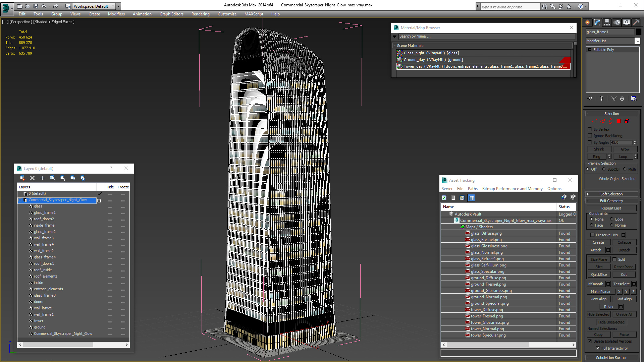
Task: Open the Hierarchy command panel tab
Action: [607, 22]
